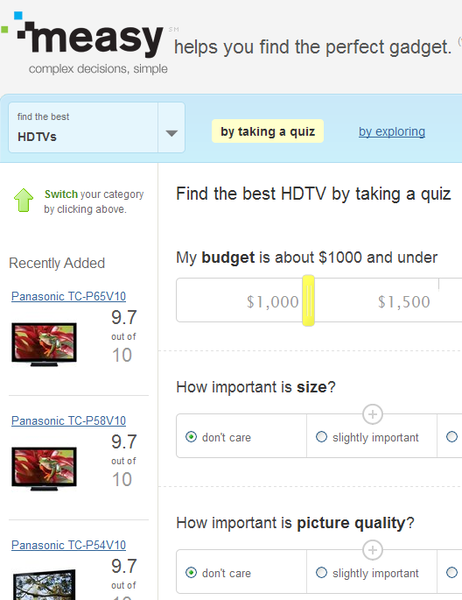This screenshot has height=600, width=462.
Task: Open the HDTVs category dropdown arrow
Action: [x=171, y=133]
